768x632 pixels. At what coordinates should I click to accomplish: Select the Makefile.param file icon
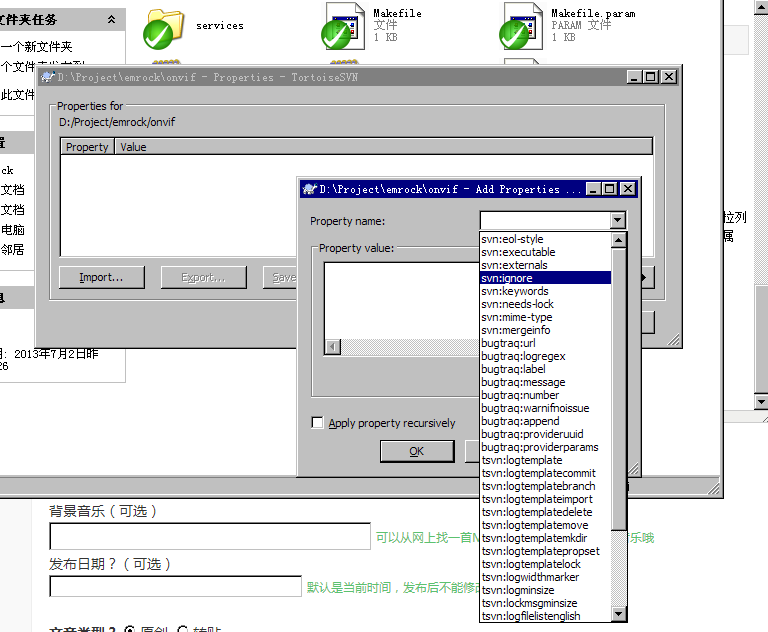pos(521,26)
